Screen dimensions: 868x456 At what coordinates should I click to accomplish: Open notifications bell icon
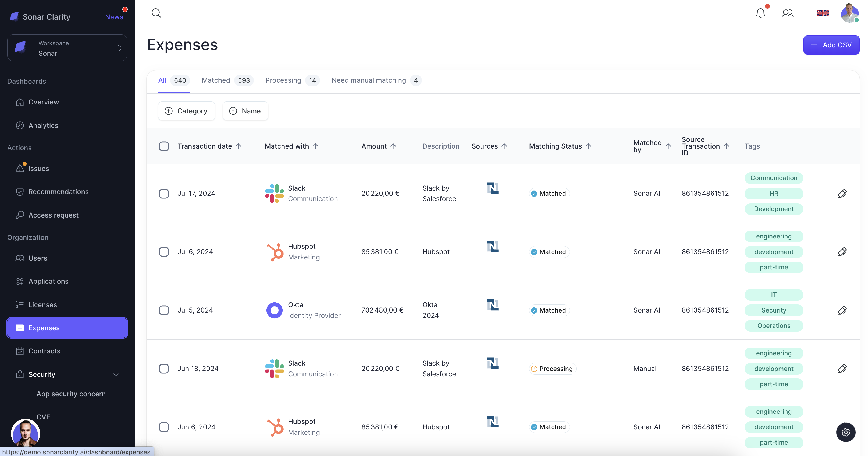pos(760,13)
